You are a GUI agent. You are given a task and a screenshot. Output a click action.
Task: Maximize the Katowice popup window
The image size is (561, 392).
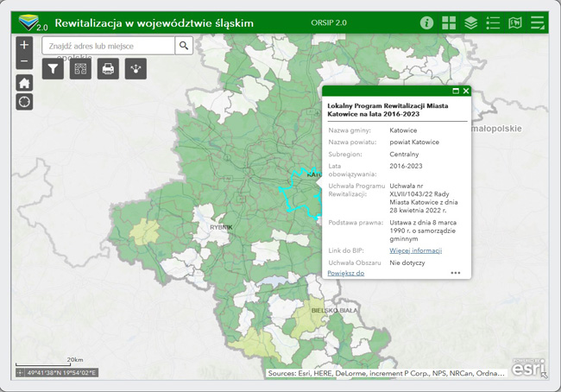coord(456,91)
